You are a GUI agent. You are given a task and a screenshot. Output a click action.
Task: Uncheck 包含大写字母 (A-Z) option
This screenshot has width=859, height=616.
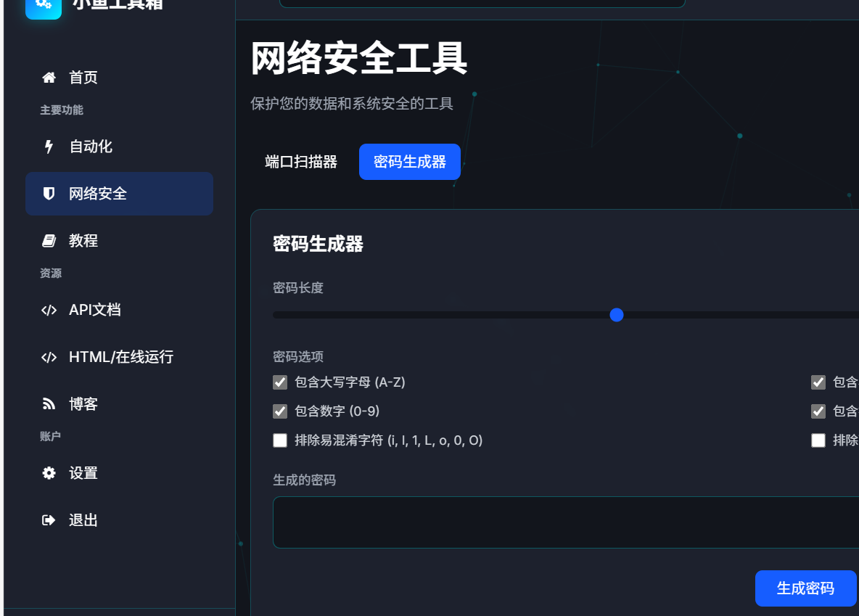280,382
